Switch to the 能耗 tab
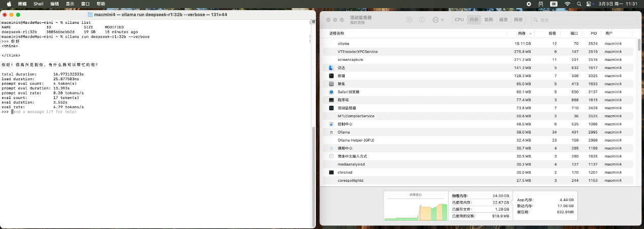 [489, 20]
